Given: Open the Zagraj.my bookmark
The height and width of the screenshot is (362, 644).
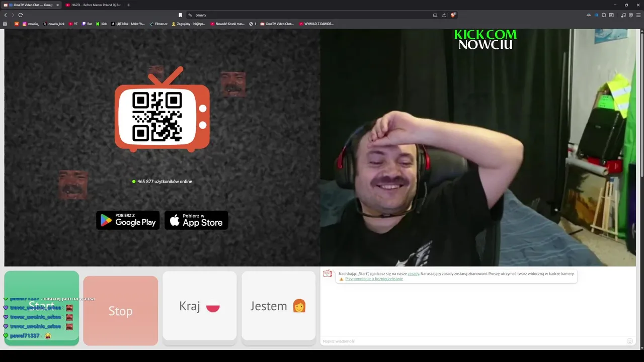Looking at the screenshot, I should 189,24.
